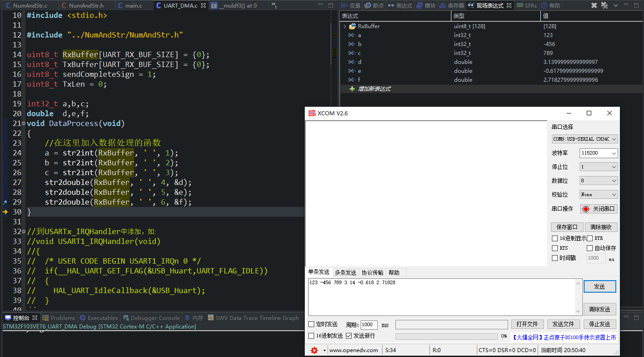Switch XCOM to 协议传输 tab
The width and height of the screenshot is (644, 357).
[x=372, y=273]
